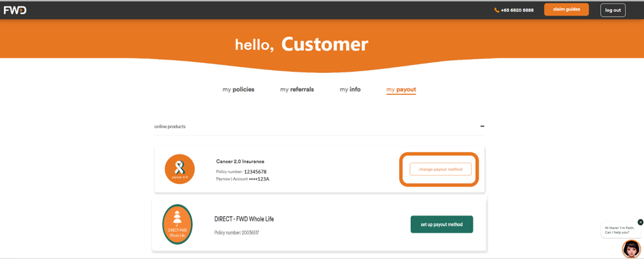Set up payout method for Whole Life
The image size is (644, 261).
[x=441, y=224]
